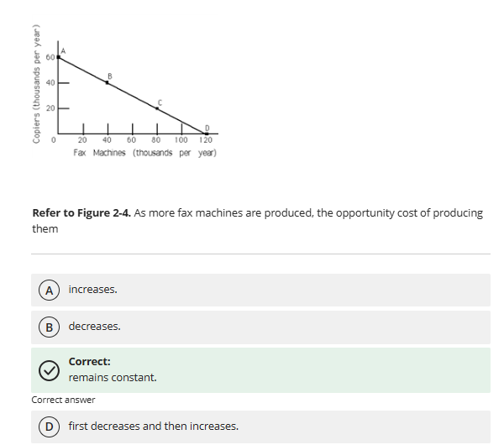Screen dimensions: 504x445
Task: Click the 'Refer to Figure 2-4.' bold text
Action: (x=81, y=212)
